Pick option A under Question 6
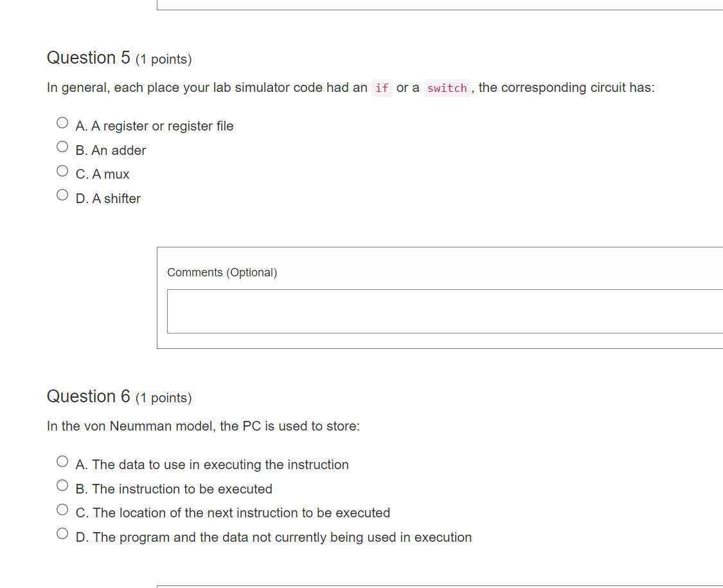The width and height of the screenshot is (723, 588). tap(62, 461)
